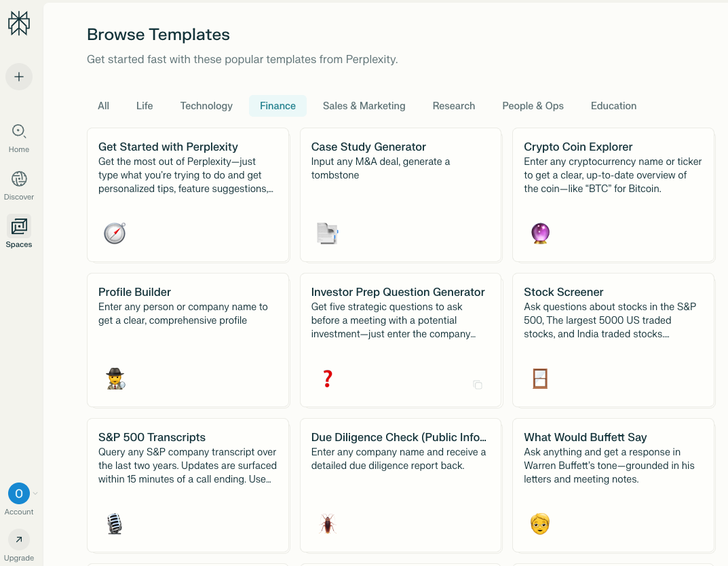Click 'Enter any cryptocurrency name' description text

coord(613,175)
